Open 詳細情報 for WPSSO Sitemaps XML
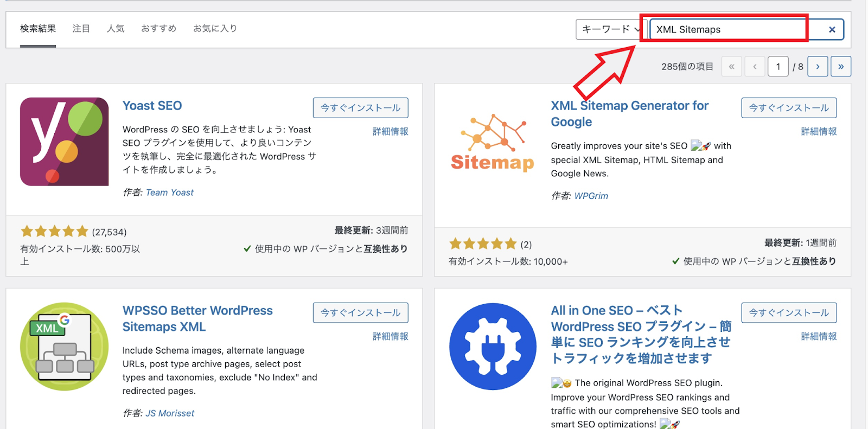868x429 pixels. click(391, 337)
